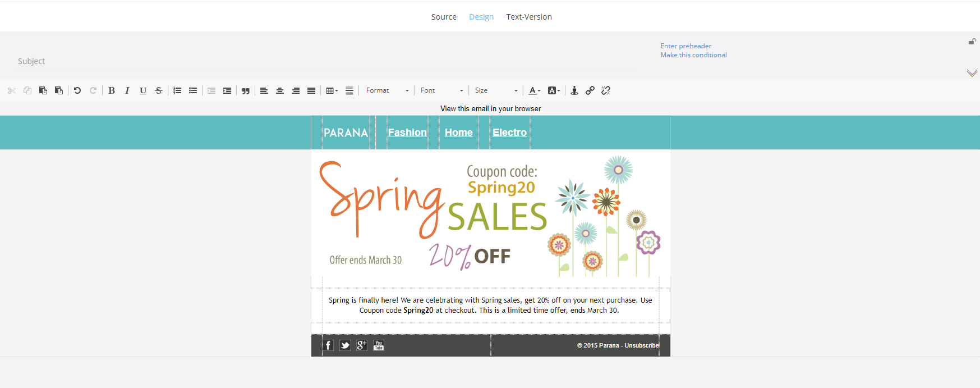
Task: Increase indent of the text
Action: click(x=227, y=90)
